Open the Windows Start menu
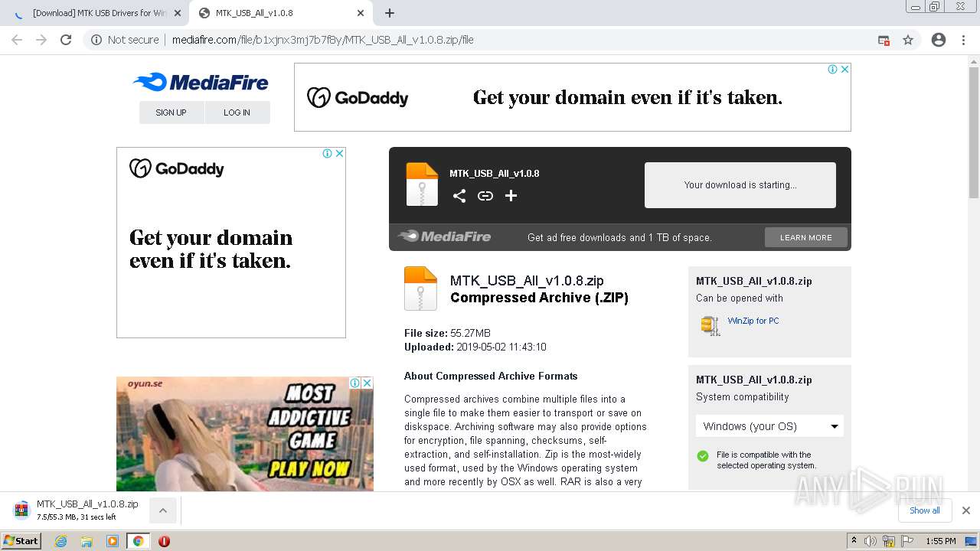Viewport: 980px width, 551px height. 21,541
